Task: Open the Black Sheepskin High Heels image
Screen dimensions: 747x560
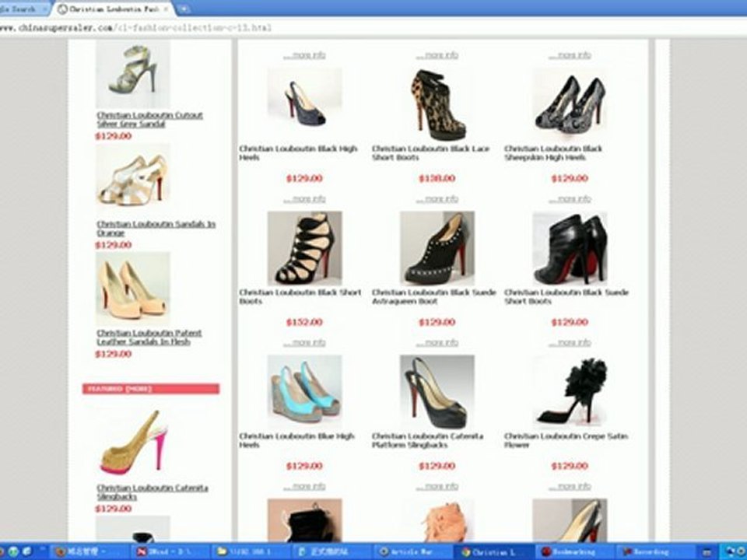Action: coord(570,103)
